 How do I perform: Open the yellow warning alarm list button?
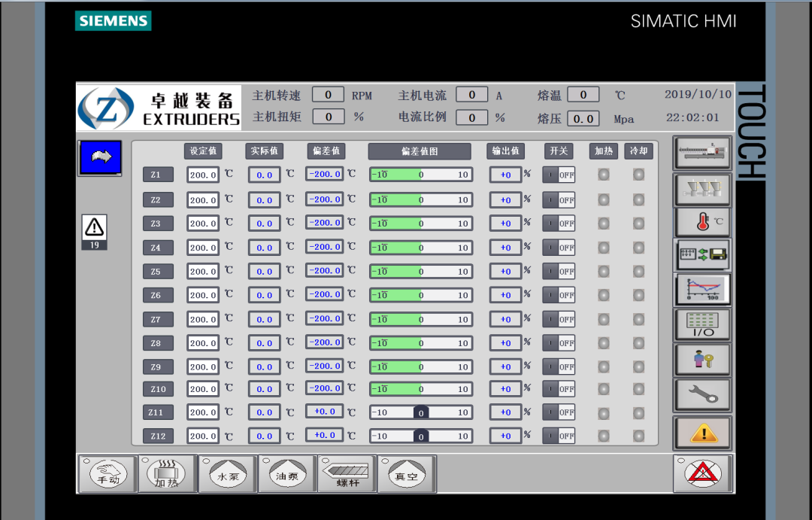tap(701, 432)
